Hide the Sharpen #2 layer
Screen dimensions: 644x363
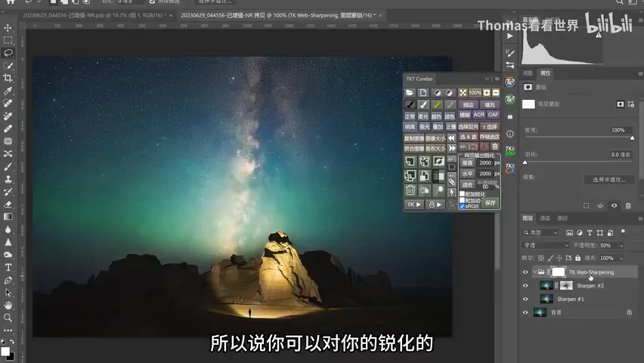525,286
